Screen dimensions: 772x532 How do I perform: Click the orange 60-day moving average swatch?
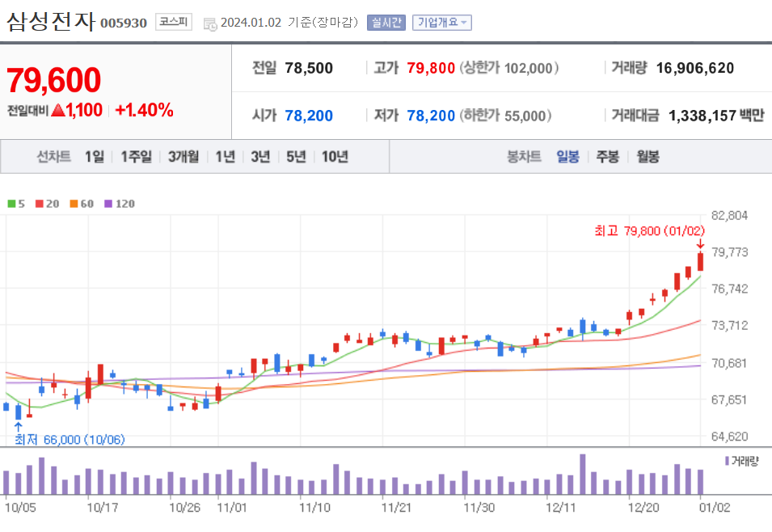[x=74, y=204]
